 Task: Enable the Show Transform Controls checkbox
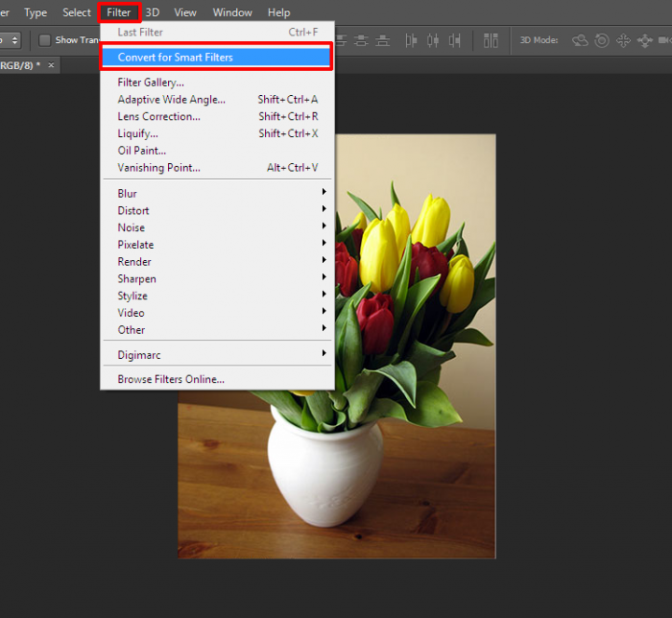coord(44,40)
